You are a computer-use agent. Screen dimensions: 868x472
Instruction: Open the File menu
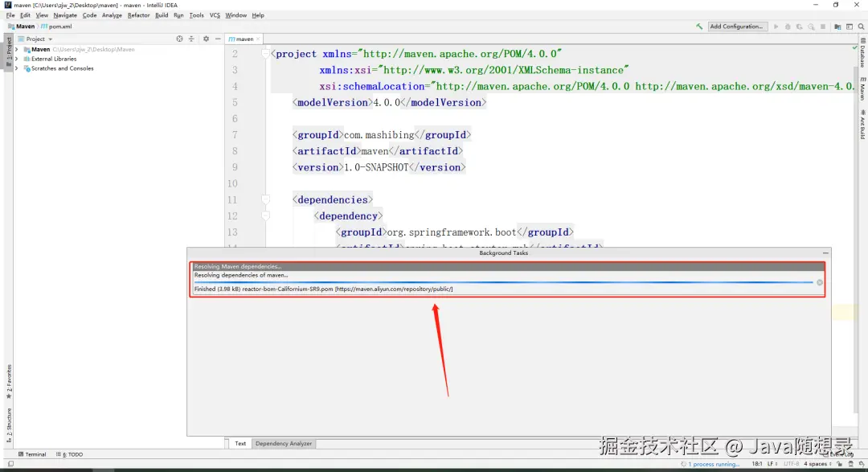pos(10,15)
